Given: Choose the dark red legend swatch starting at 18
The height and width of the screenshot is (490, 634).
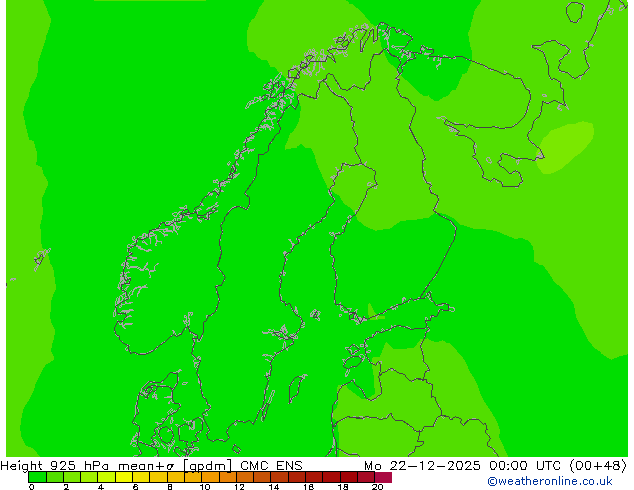Looking at the screenshot, I should coord(349,477).
